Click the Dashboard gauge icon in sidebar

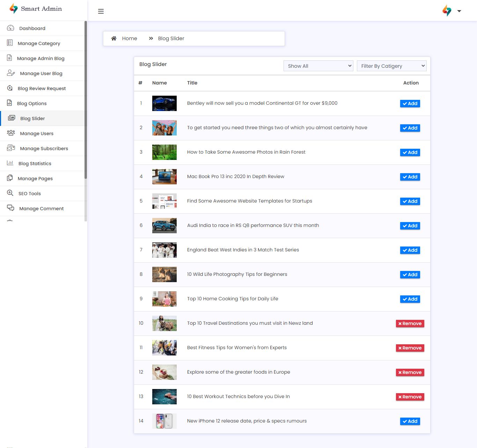10,28
